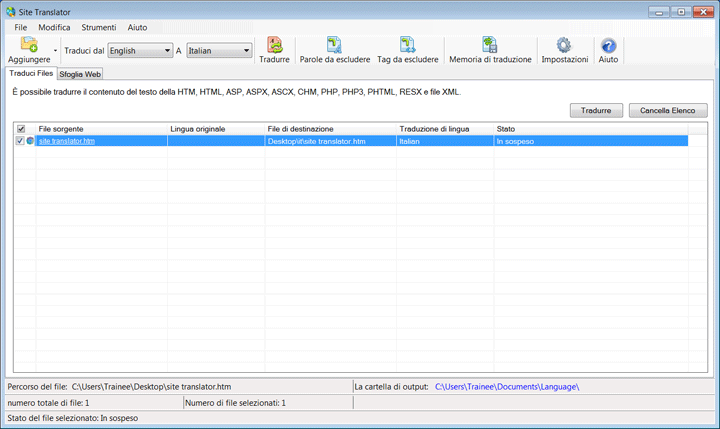Click Numero di file selezionati: 1 text
720x429 pixels.
pos(235,403)
